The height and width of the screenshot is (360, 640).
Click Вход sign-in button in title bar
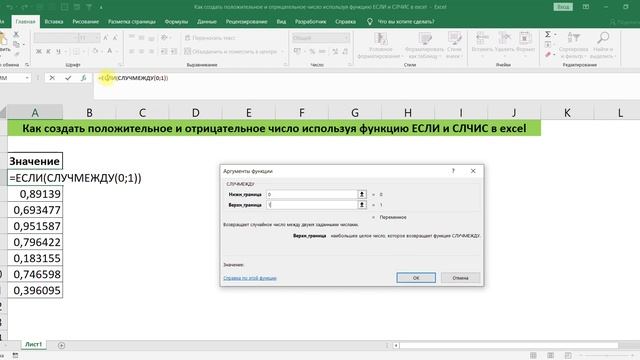coord(563,7)
